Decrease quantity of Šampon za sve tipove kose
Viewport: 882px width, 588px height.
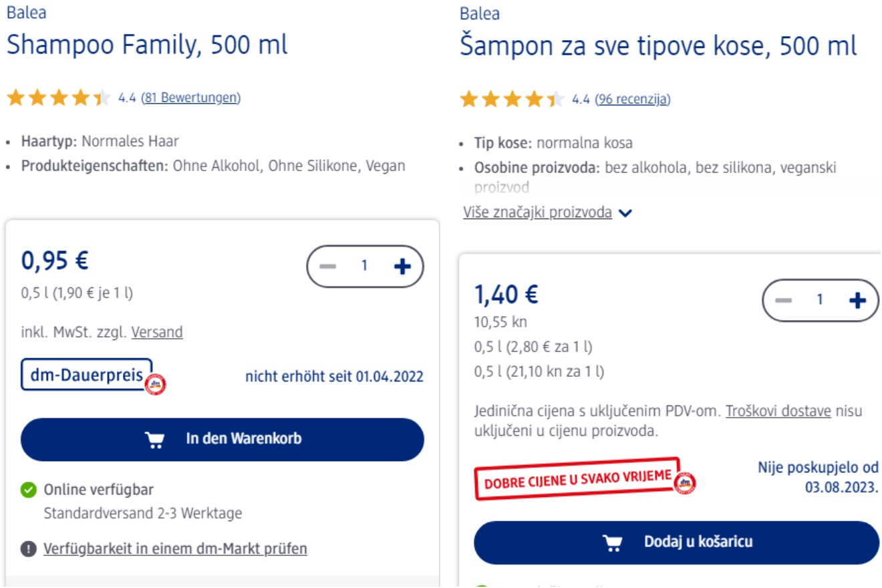click(x=783, y=301)
